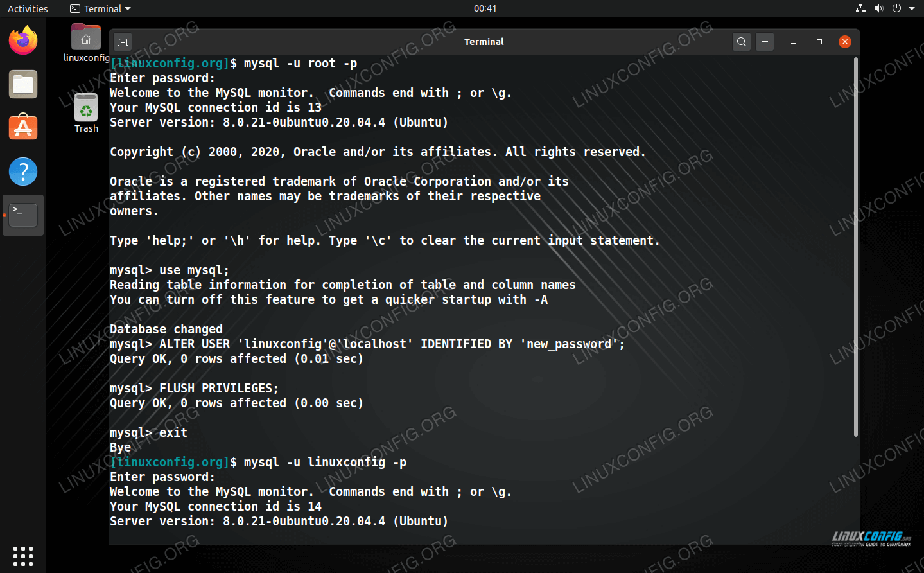
Task: Click the Copyright Oracle line
Action: (x=378, y=152)
